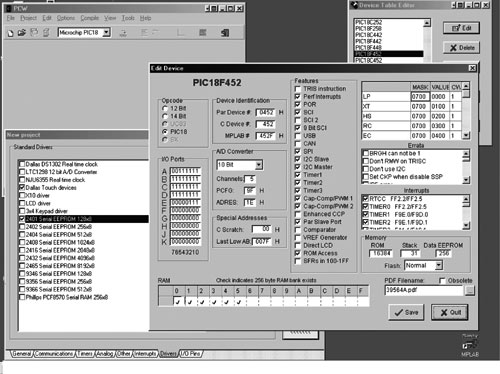The image size is (500, 374).
Task: Click the PDF filename browse button
Action: pos(470,290)
